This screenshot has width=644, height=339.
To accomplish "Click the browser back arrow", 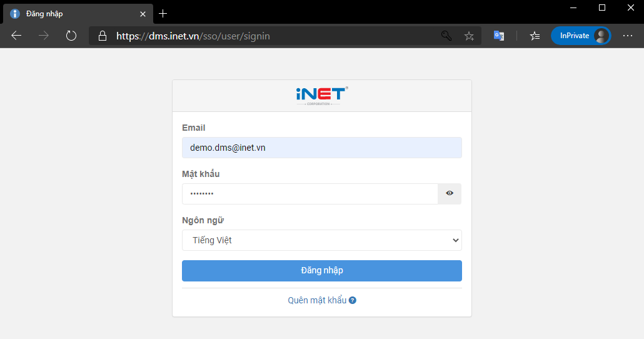I will tap(16, 36).
